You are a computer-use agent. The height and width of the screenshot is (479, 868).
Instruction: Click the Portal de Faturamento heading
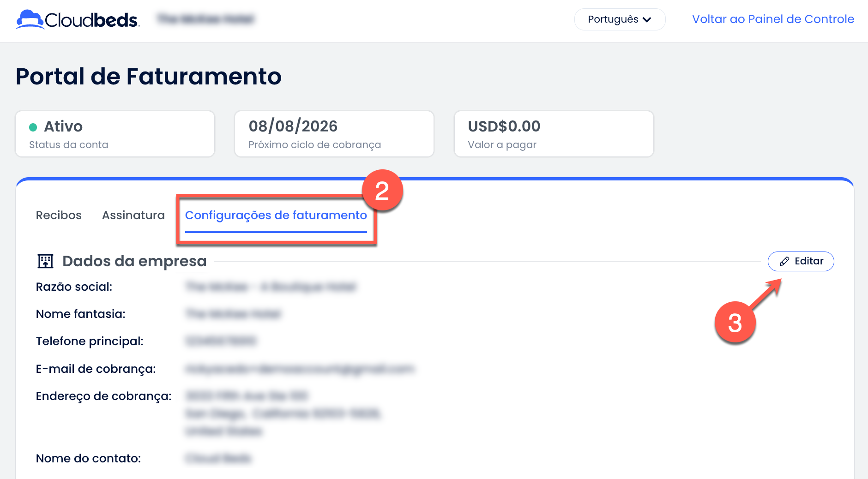tap(149, 76)
